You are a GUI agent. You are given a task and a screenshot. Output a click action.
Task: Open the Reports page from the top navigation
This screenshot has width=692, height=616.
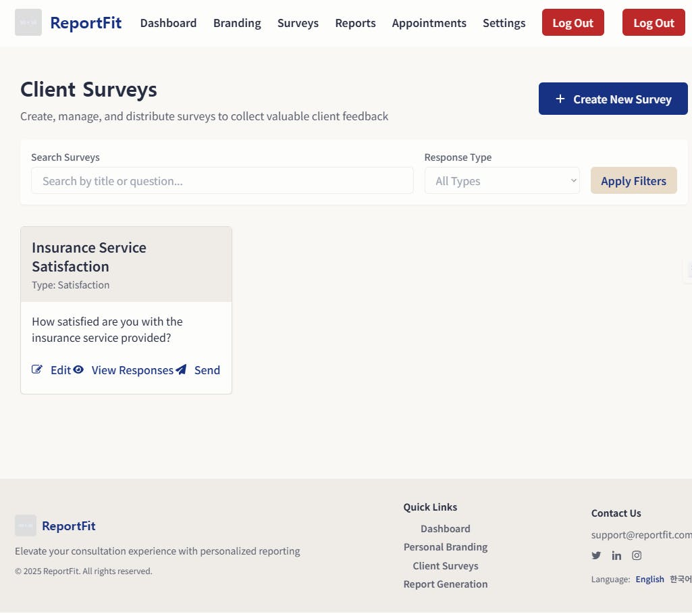tap(355, 23)
